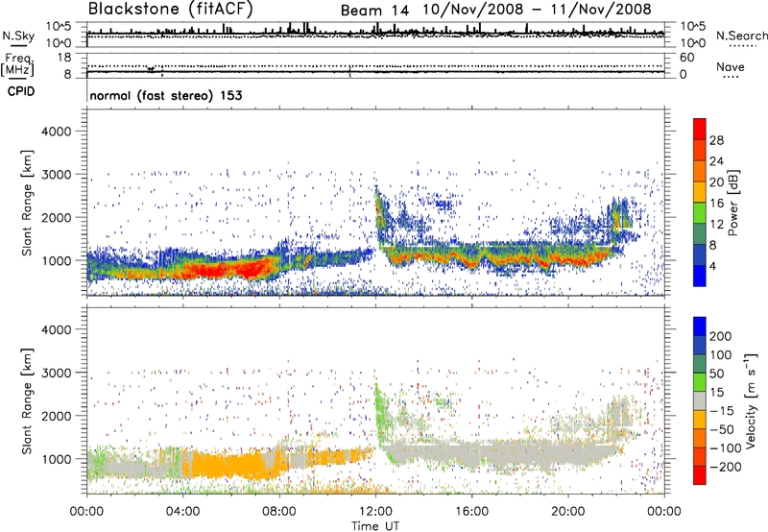Click the "04:00" time tick label
768x532 pixels.
[x=182, y=512]
